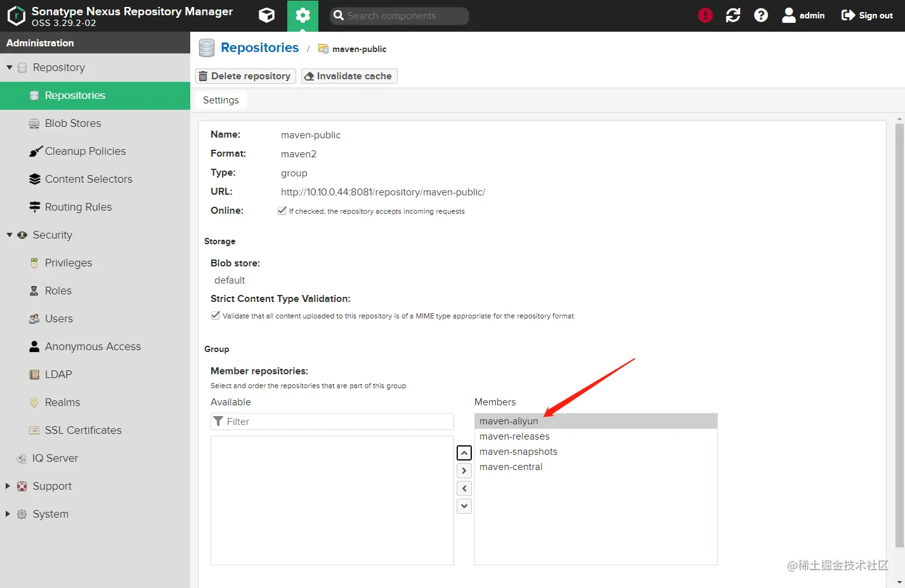Screen dimensions: 905x588
Task: Open Cleanup Policies
Action: [x=95, y=151]
